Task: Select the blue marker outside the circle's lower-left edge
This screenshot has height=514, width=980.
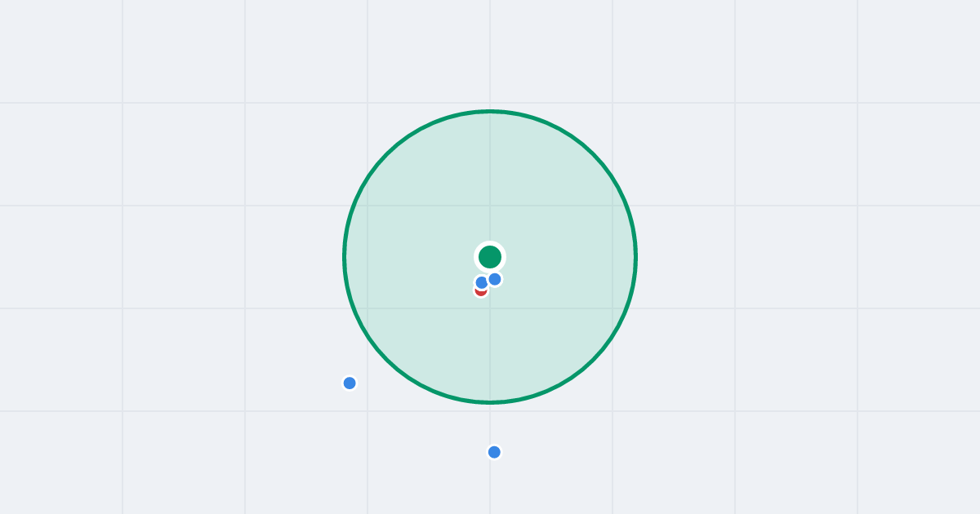Action: 350,383
